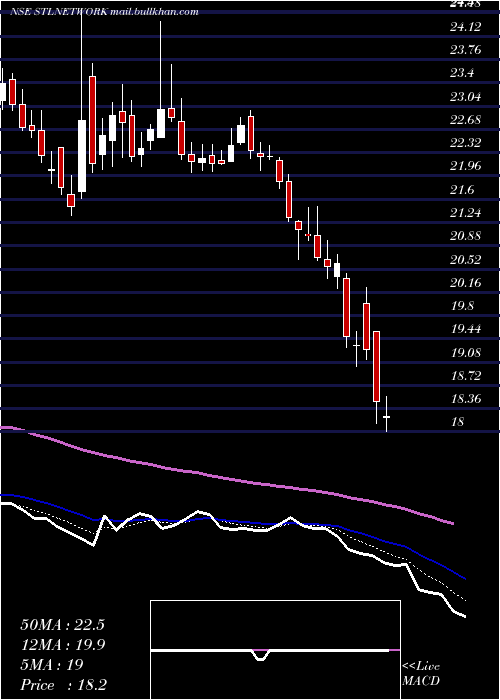Click the 5MA : 19 readout
The width and height of the screenshot is (500, 700).
tap(52, 665)
